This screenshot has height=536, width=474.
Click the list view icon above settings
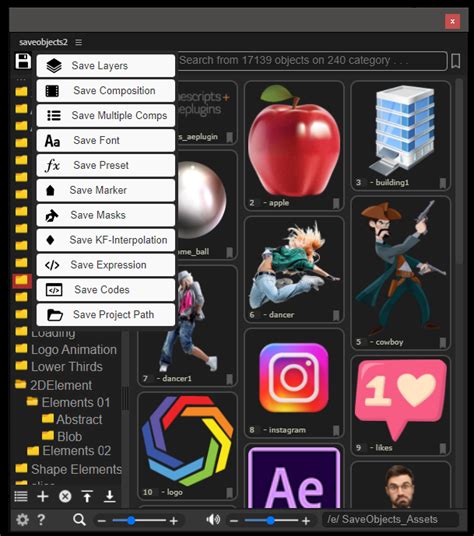(x=21, y=496)
